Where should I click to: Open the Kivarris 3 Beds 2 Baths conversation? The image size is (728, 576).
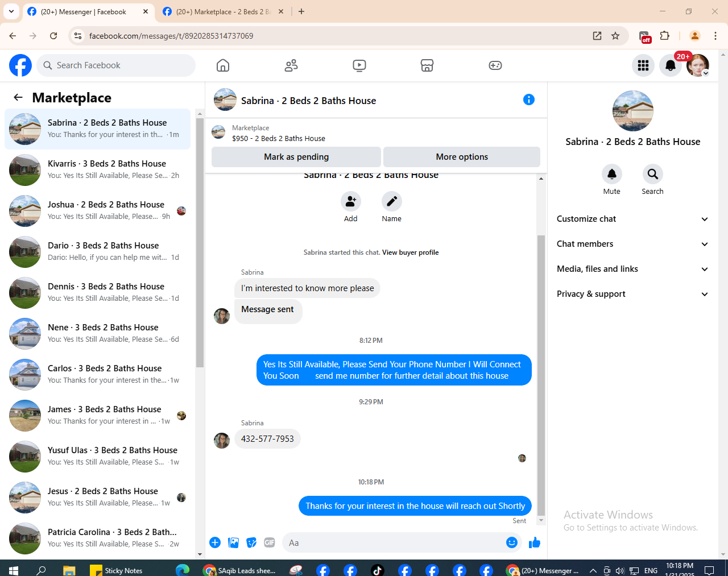(98, 170)
